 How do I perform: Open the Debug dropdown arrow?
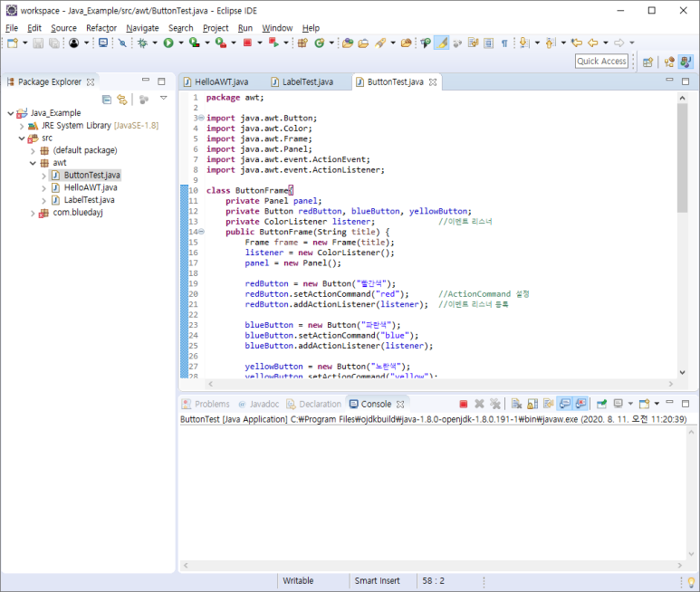(155, 43)
